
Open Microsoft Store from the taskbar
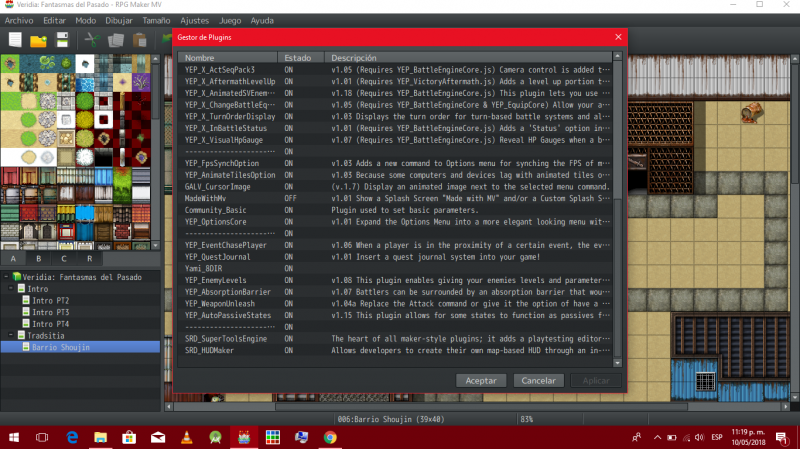[x=129, y=437]
